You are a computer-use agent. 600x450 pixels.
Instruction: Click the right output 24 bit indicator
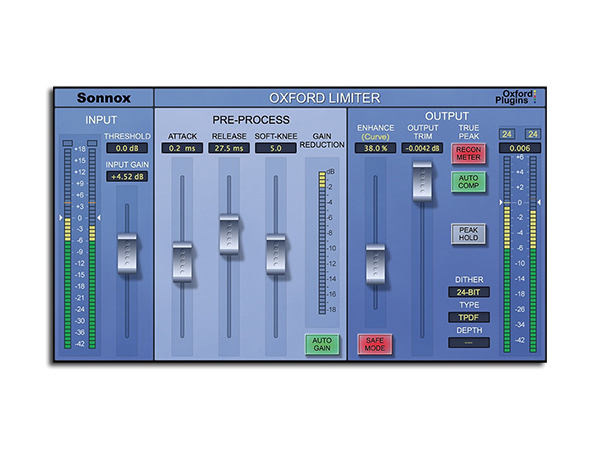tap(533, 134)
